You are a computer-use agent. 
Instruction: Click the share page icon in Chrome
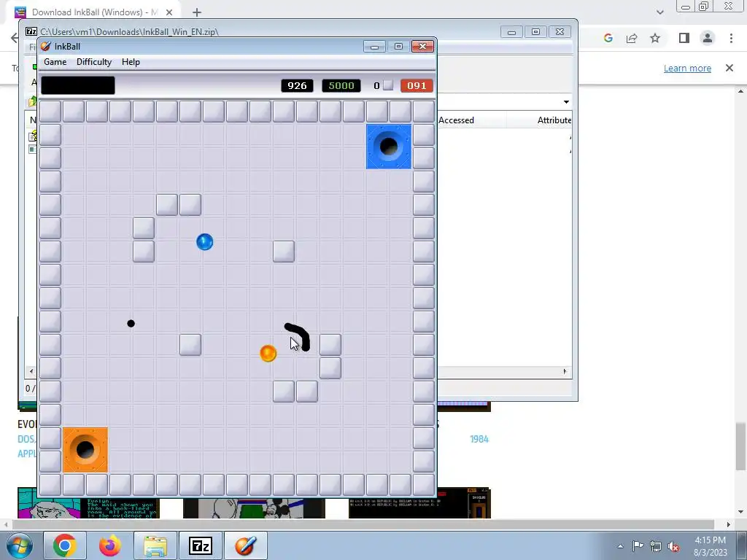tap(632, 38)
